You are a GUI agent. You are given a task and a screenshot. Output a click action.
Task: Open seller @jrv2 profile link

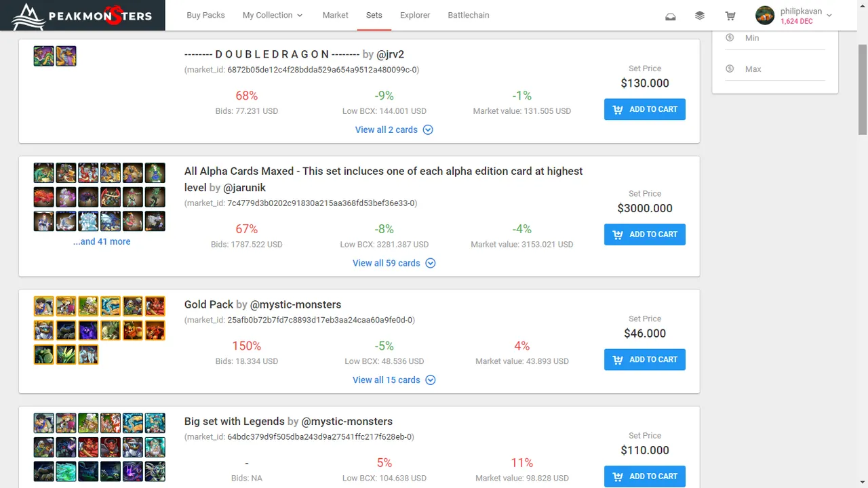(390, 54)
